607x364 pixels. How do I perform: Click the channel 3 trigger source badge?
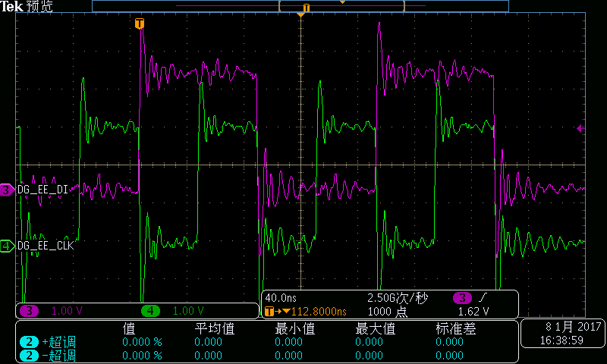pyautogui.click(x=462, y=298)
